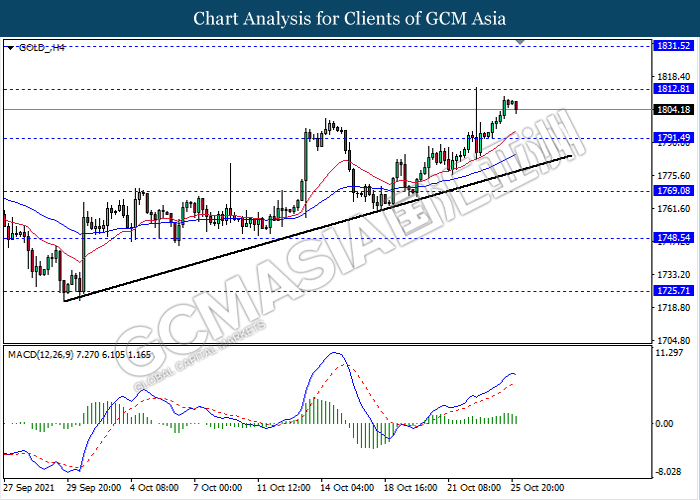This screenshot has height=500, width=700.
Task: Click the 11 Oct 12:00 time label
Action: [x=283, y=488]
